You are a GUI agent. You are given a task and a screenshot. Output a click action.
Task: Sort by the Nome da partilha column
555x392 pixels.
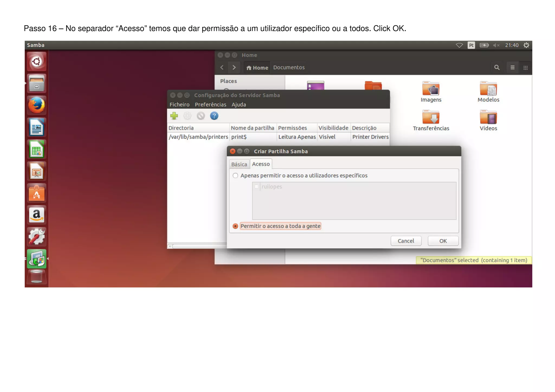click(x=253, y=128)
